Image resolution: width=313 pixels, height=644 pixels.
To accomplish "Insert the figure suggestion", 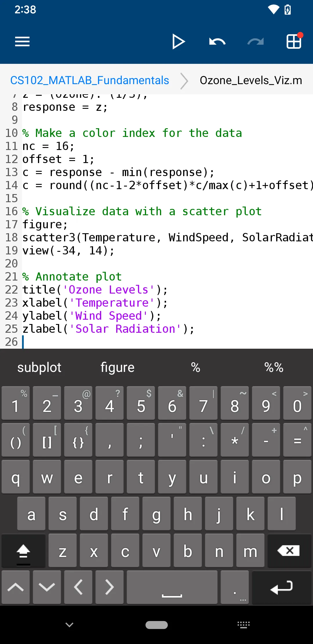I will (x=117, y=368).
